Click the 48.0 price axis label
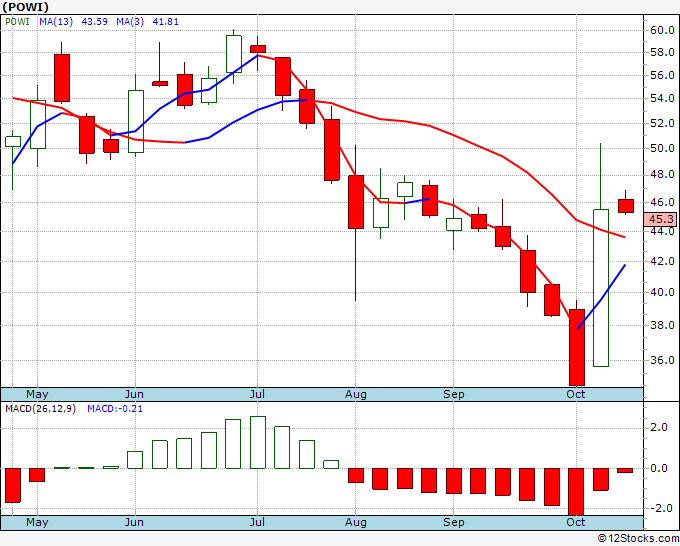This screenshot has height=546, width=680. tap(662, 174)
